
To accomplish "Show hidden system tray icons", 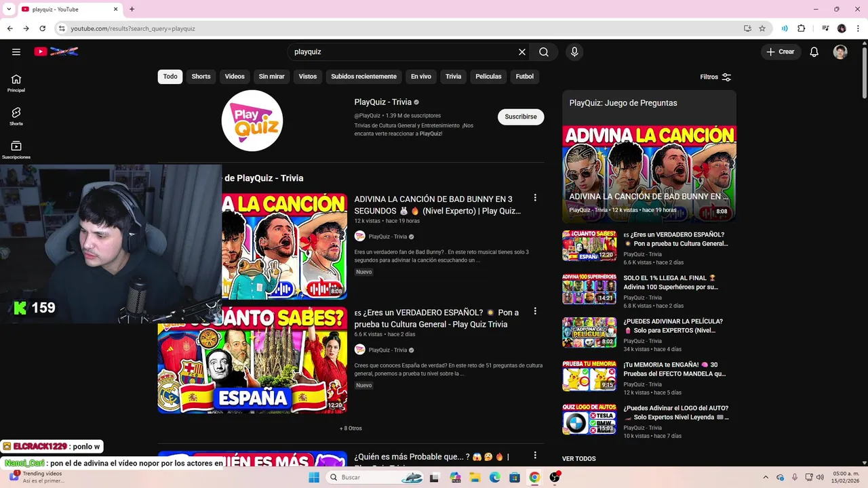I will click(766, 477).
